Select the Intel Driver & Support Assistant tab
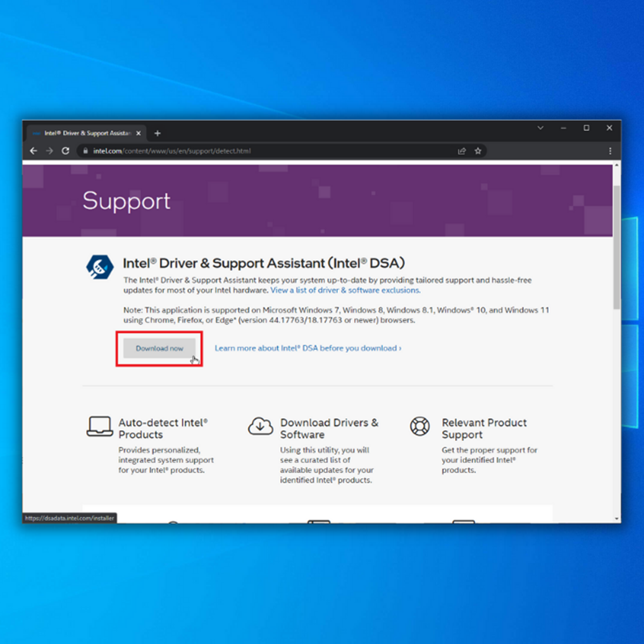 coord(85,134)
